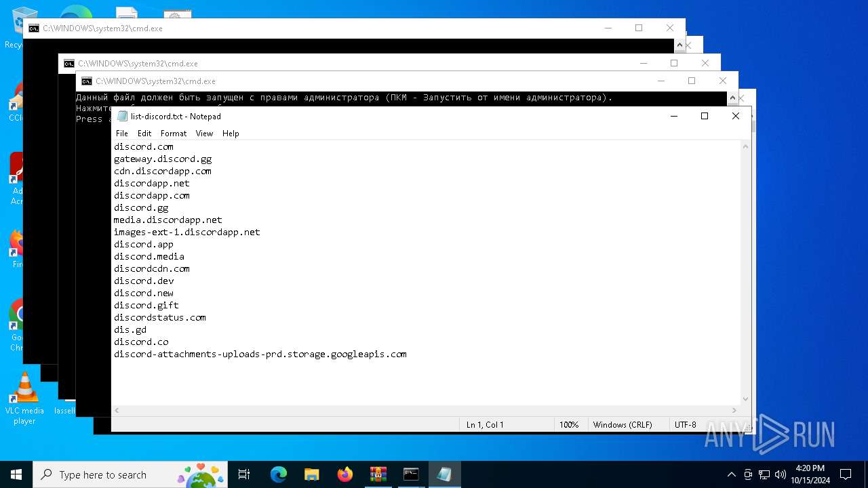Click the taskbar search box

tap(132, 474)
